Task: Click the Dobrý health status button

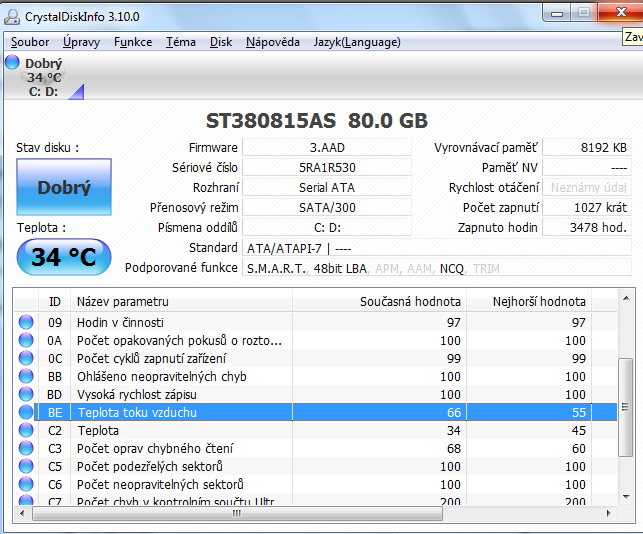Action: point(64,188)
